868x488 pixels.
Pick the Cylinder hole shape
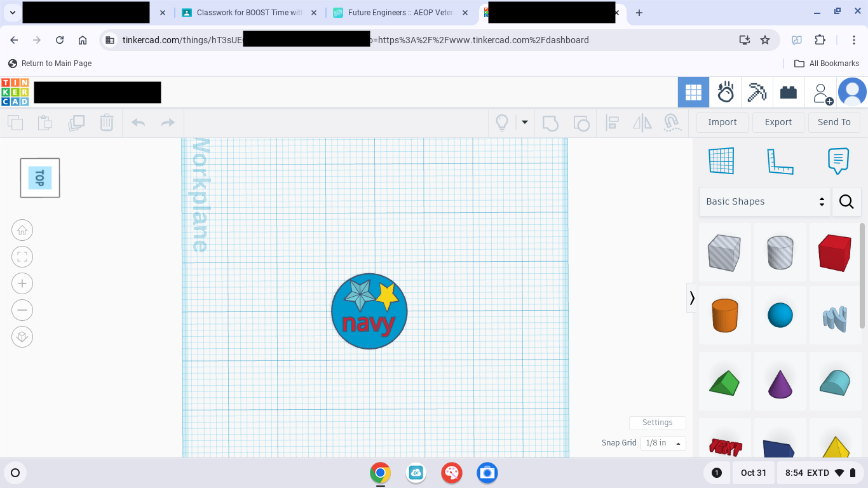(780, 252)
